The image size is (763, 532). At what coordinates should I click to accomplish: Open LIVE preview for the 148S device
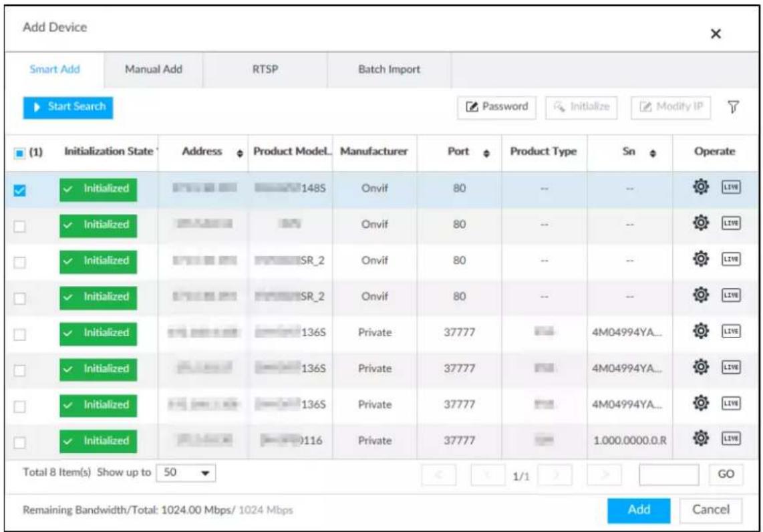[731, 187]
